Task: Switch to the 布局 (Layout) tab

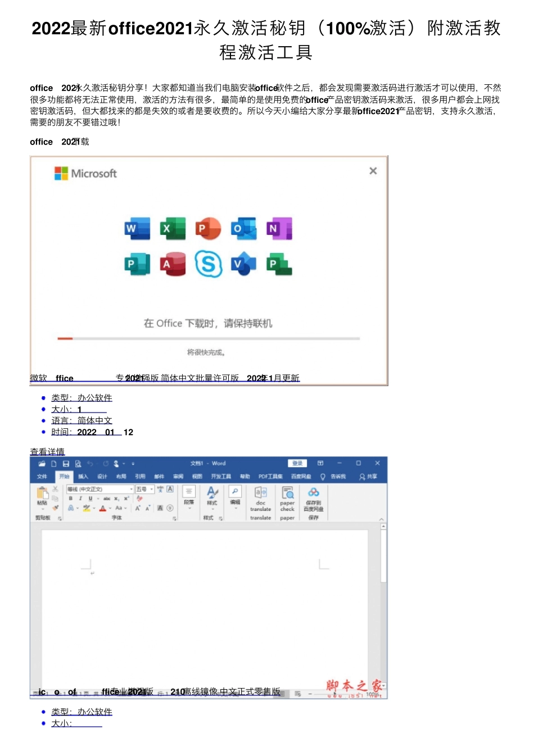Action: coord(121,477)
